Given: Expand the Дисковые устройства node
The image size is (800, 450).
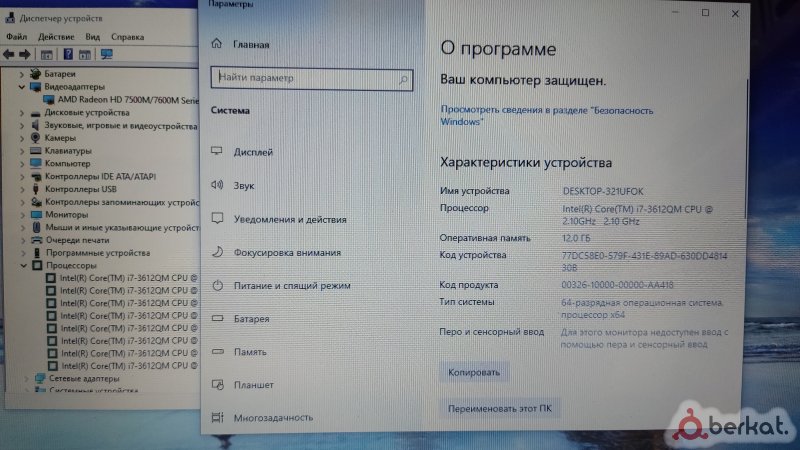Looking at the screenshot, I should click(x=21, y=113).
